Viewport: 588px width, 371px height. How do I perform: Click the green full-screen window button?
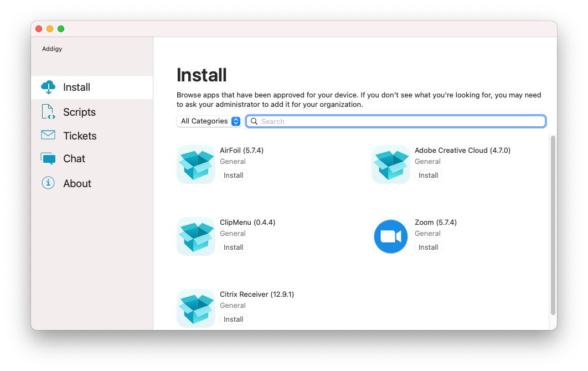[x=61, y=29]
